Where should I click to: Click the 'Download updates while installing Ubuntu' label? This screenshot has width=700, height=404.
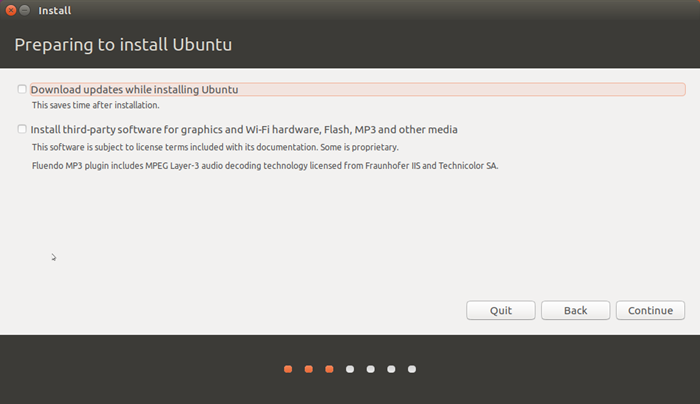coord(134,90)
